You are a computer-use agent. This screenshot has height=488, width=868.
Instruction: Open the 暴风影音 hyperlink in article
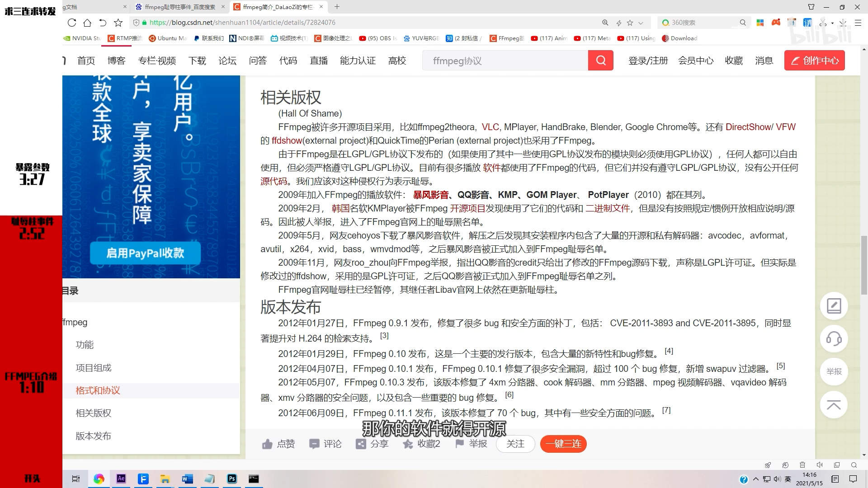click(430, 195)
